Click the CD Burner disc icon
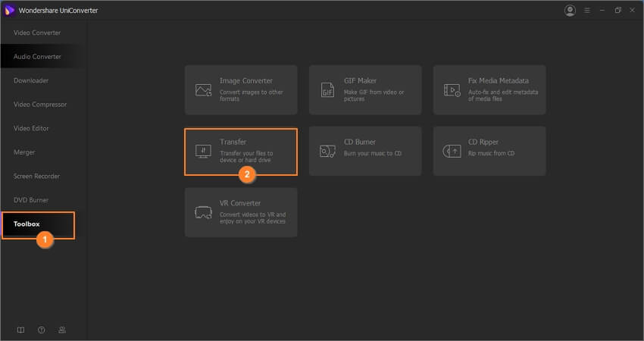This screenshot has width=644, height=341. point(327,152)
